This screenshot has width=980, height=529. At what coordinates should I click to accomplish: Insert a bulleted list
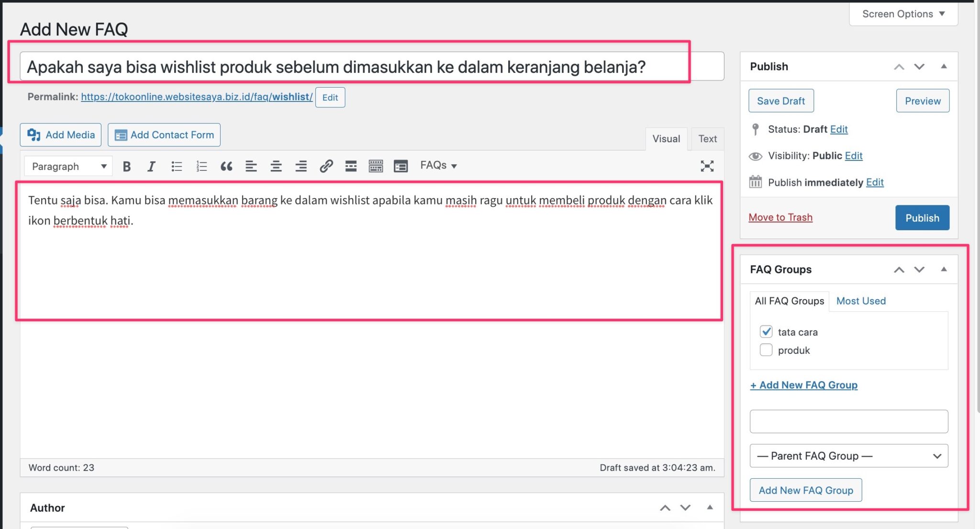tap(177, 166)
